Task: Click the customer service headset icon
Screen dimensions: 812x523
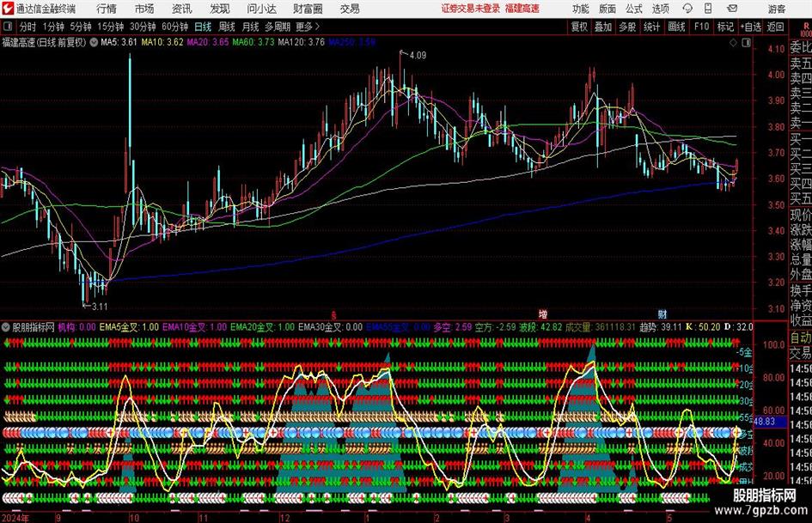Action: pyautogui.click(x=687, y=9)
